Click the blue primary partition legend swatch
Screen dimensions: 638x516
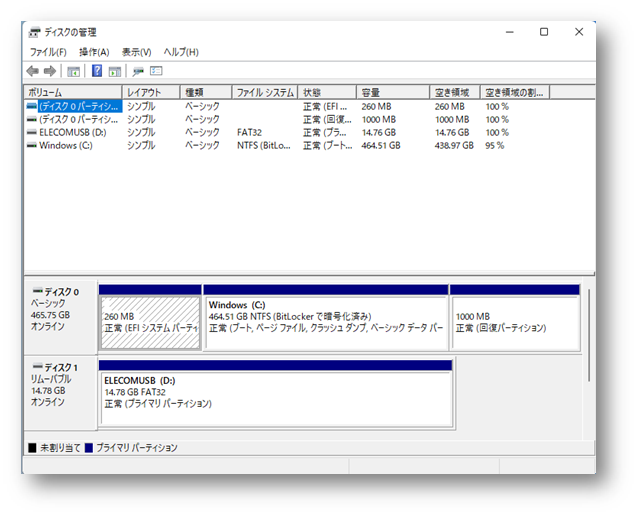(89, 448)
